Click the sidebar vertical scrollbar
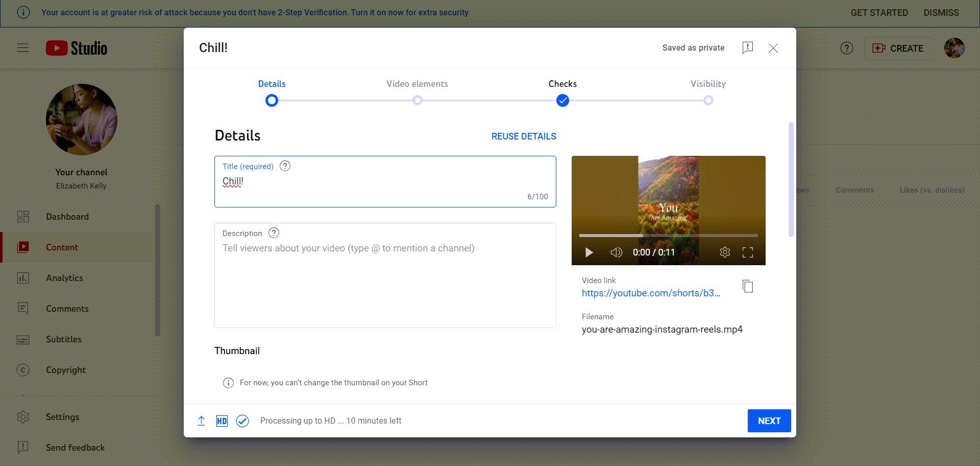Screen dimensions: 980x466 pos(158,270)
